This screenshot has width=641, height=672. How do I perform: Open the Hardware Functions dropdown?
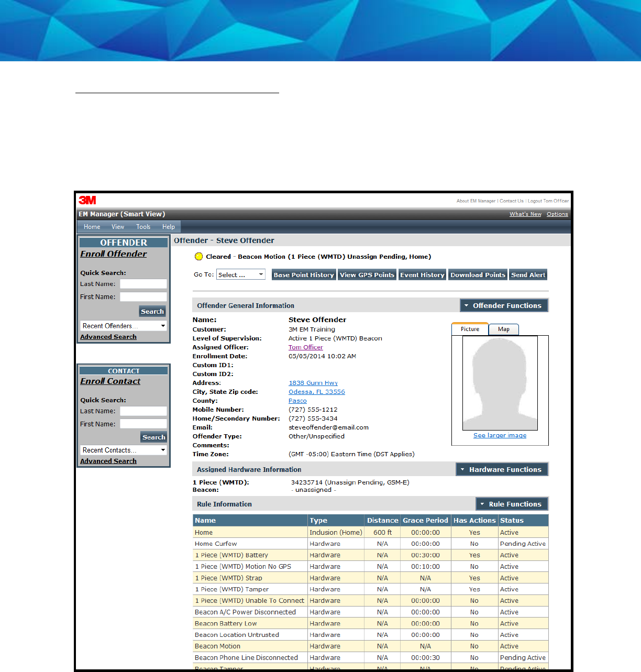point(502,469)
